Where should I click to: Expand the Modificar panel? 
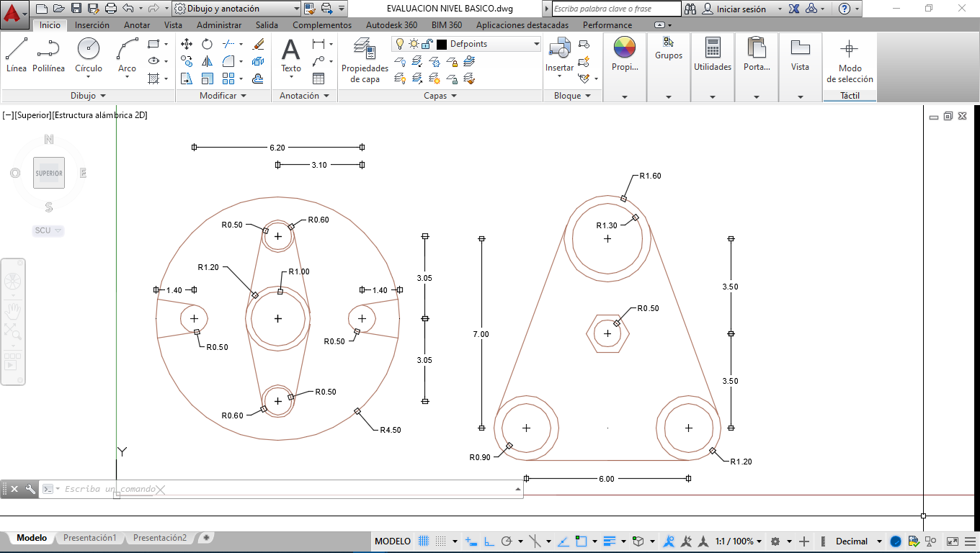pyautogui.click(x=223, y=96)
